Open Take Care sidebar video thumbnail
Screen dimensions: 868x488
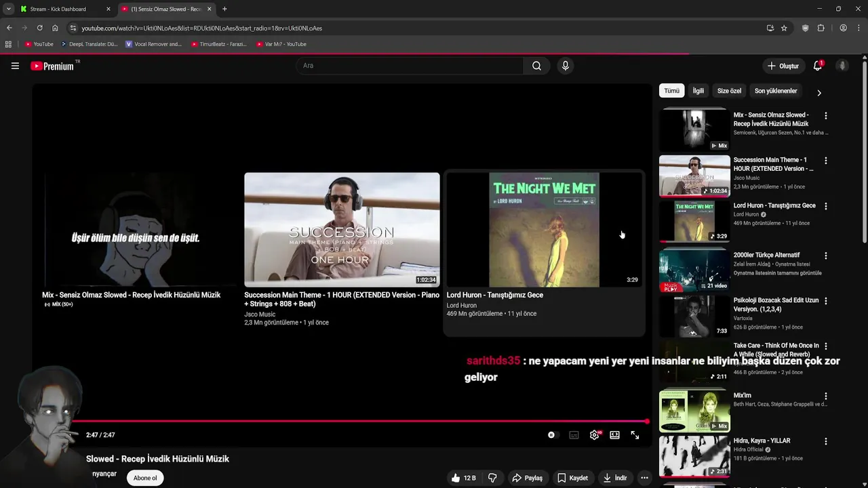pyautogui.click(x=694, y=361)
